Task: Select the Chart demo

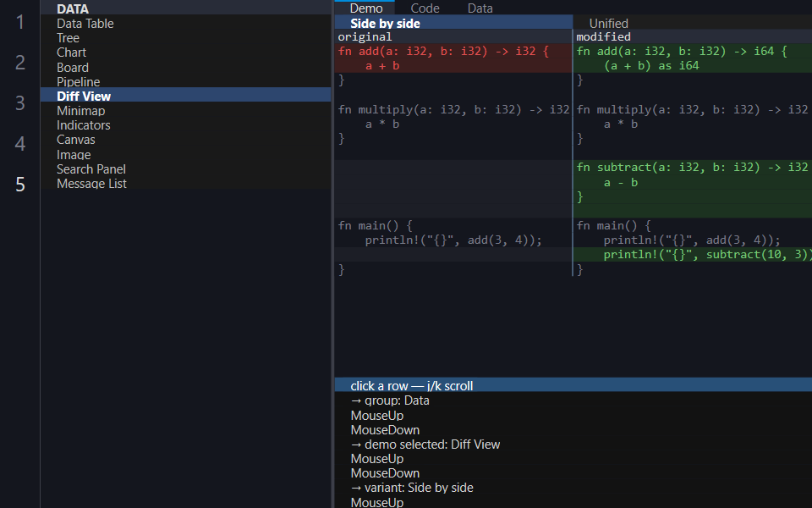Action: tap(185, 52)
